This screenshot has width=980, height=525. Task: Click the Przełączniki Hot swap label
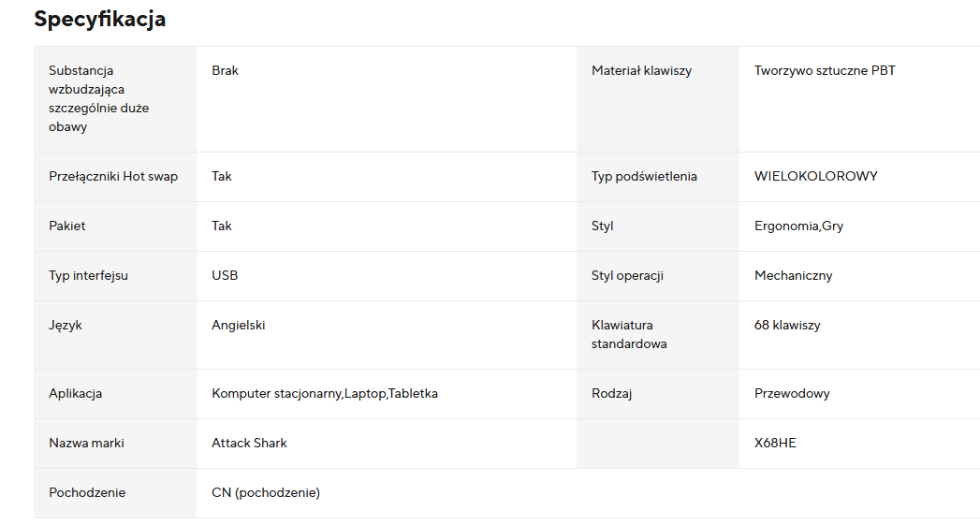click(113, 176)
